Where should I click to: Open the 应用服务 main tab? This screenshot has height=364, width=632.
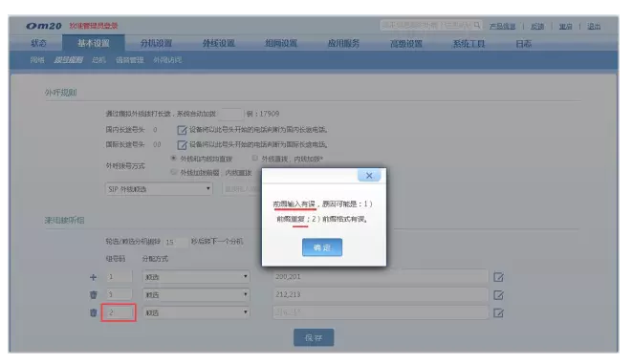coord(343,43)
